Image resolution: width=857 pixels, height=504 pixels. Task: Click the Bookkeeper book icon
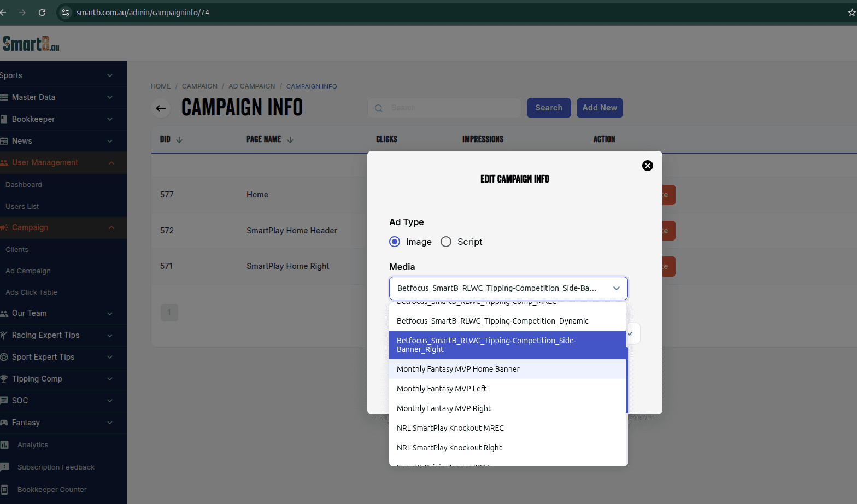pyautogui.click(x=4, y=119)
